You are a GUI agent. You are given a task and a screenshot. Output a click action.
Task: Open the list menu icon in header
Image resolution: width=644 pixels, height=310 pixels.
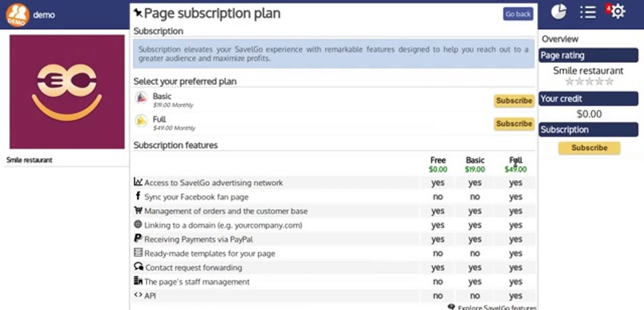click(588, 12)
